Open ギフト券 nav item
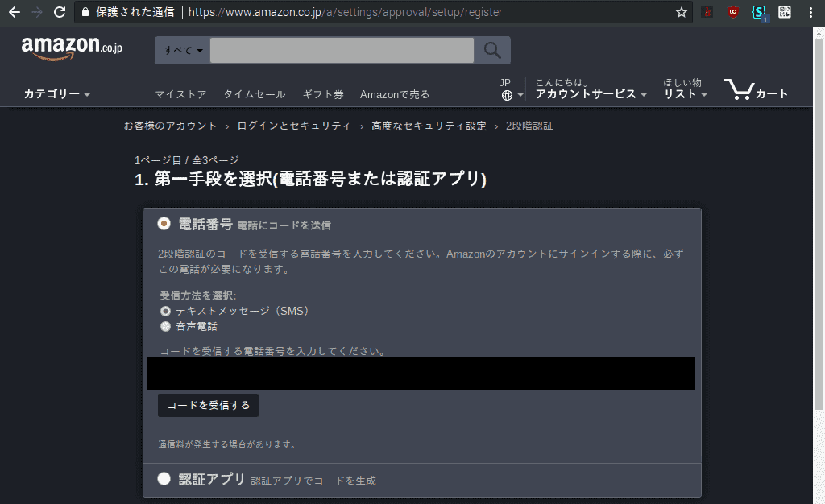The image size is (825, 504). pyautogui.click(x=323, y=94)
